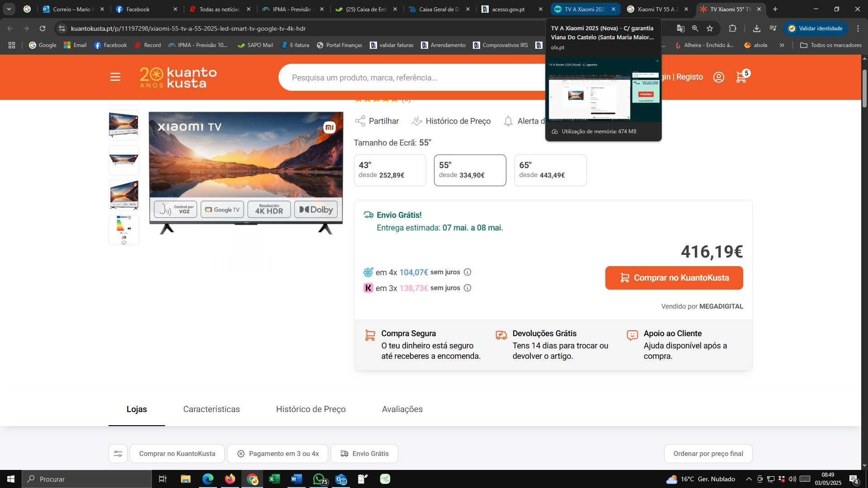Switch to the Lojas tab
This screenshot has width=868, height=488.
click(x=137, y=409)
